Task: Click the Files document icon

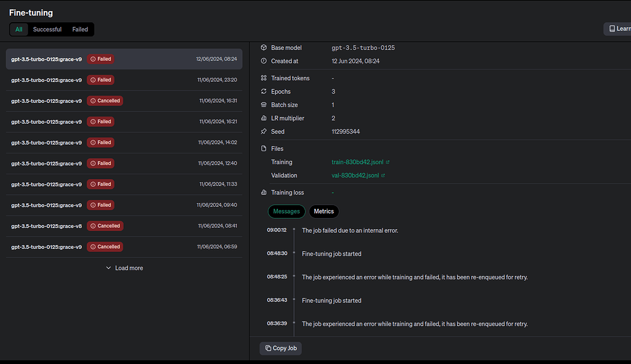Action: coord(264,148)
